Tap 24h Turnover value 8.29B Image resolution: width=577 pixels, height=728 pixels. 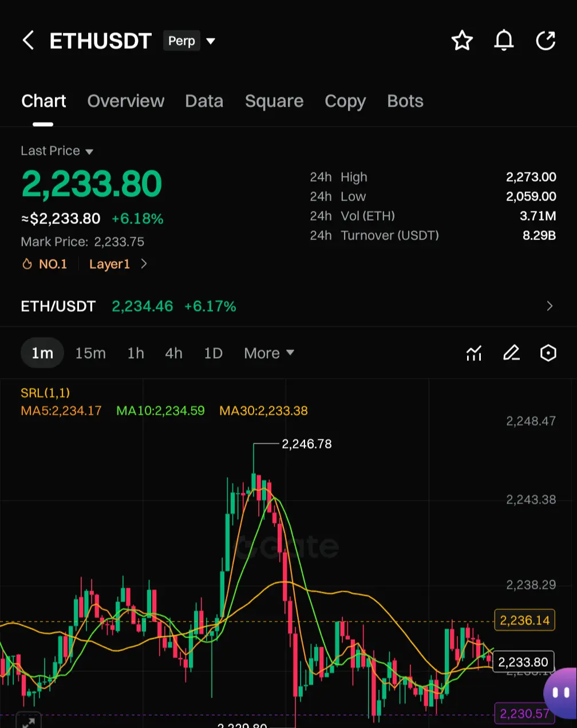[539, 236]
